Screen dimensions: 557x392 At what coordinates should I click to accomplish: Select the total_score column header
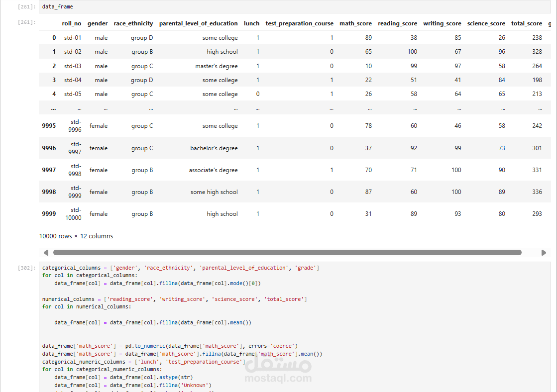527,23
